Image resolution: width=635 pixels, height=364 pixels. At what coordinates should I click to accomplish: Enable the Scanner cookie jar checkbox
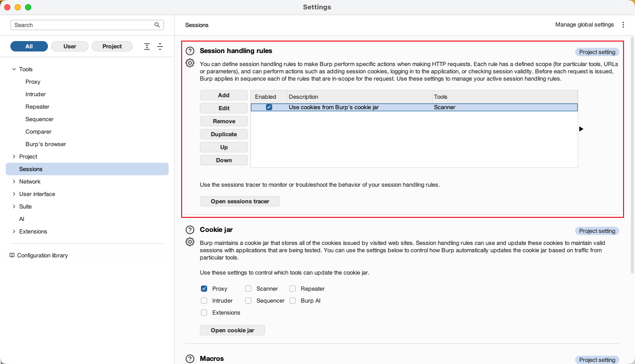click(248, 289)
